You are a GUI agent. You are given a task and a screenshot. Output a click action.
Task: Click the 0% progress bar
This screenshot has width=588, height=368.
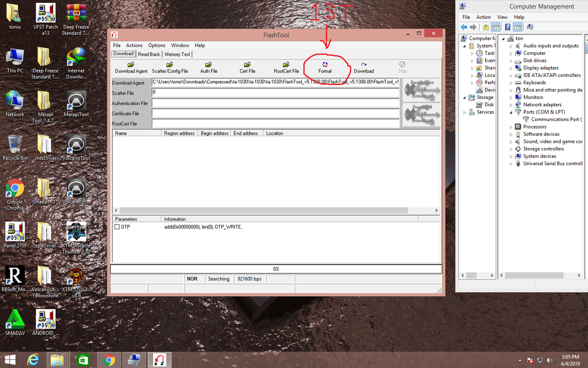tap(276, 269)
